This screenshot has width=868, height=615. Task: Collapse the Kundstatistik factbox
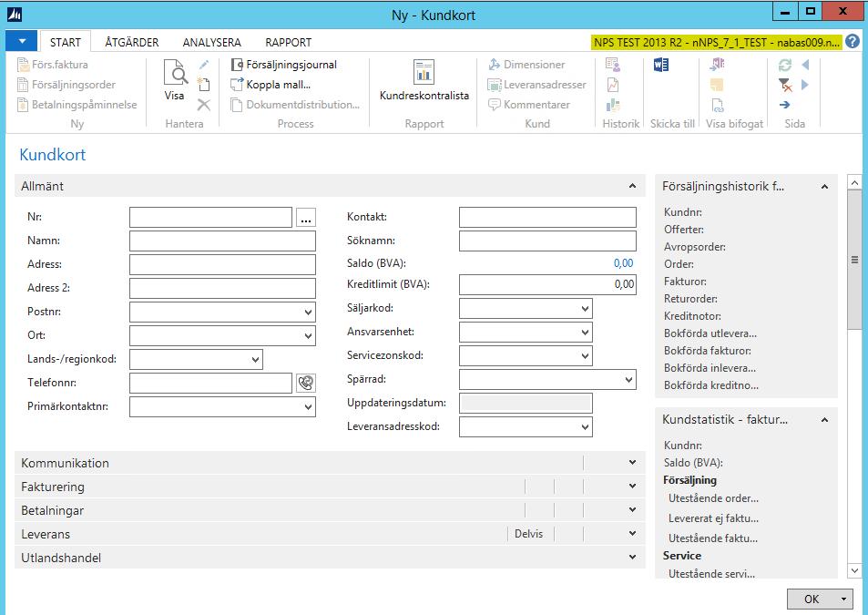[824, 420]
